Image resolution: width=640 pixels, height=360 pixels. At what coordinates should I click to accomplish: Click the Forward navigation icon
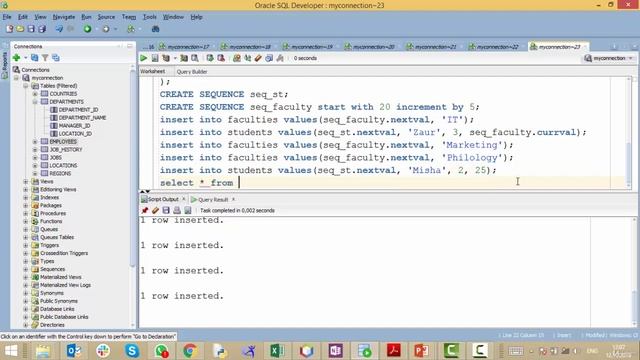pyautogui.click(x=106, y=29)
